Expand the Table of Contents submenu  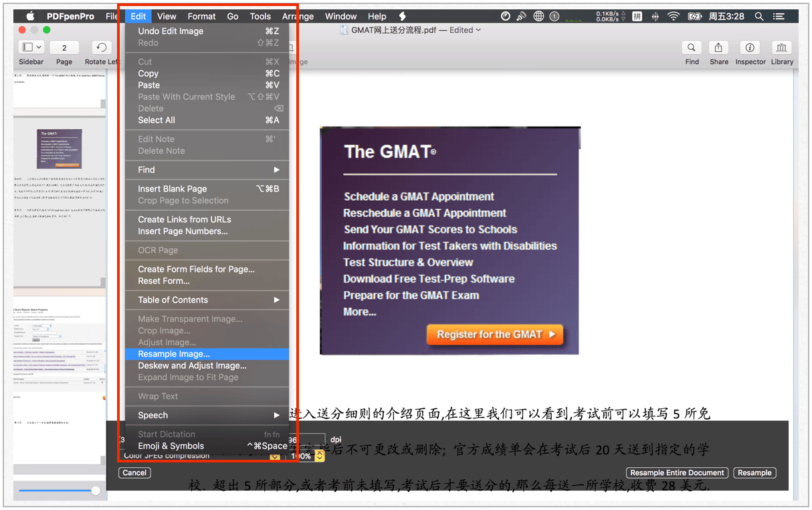207,300
